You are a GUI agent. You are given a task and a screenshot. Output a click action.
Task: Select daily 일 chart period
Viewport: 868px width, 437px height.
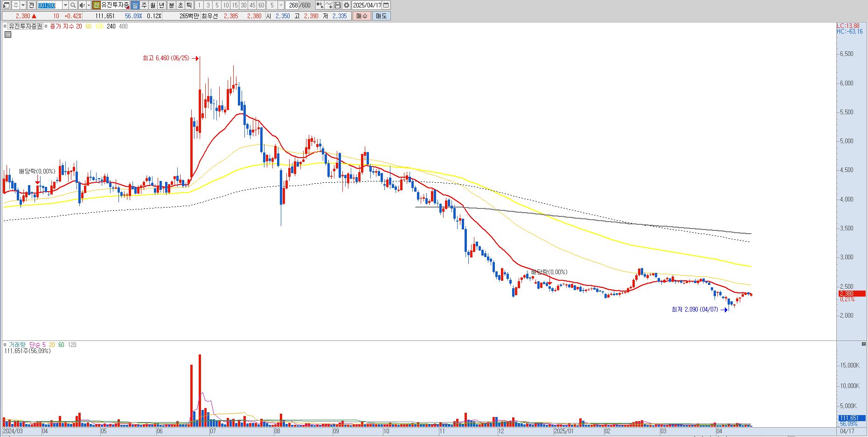tap(135, 5)
